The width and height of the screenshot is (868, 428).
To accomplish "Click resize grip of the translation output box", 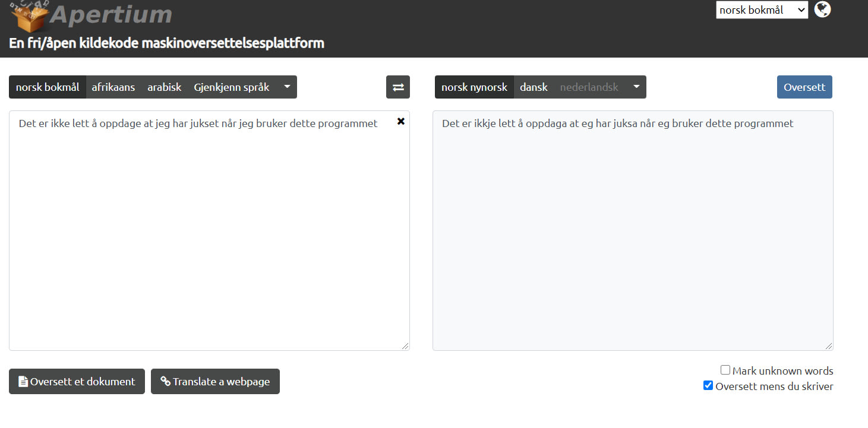I will pos(829,346).
